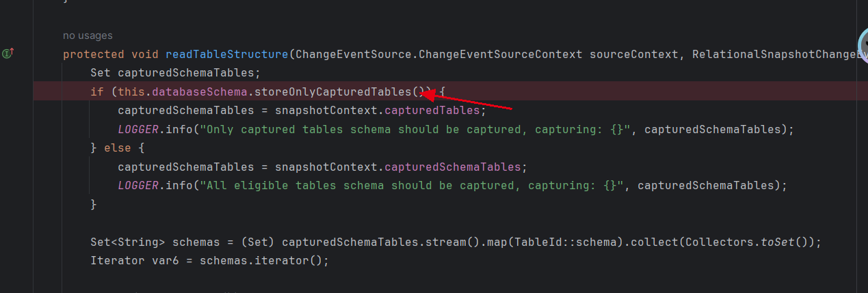This screenshot has width=868, height=293.
Task: Click inside the "All eligible tables schema" string
Action: point(412,184)
